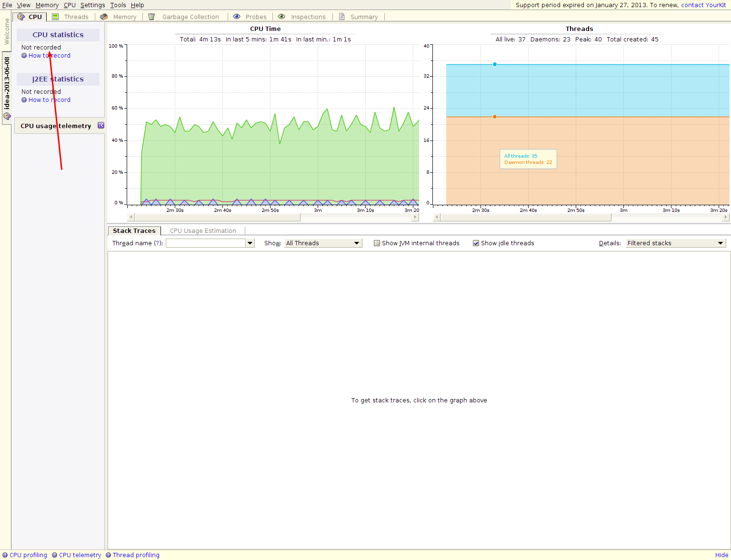Click the CPU statistics header

[x=58, y=35]
